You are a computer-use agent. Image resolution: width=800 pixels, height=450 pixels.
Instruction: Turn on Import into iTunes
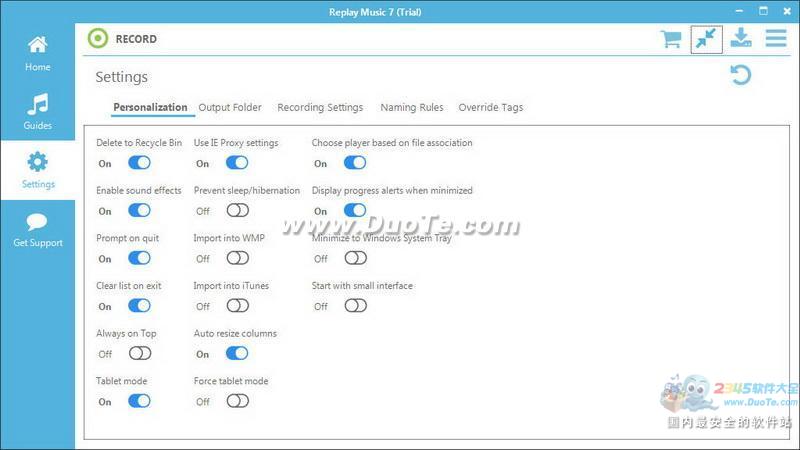[237, 306]
